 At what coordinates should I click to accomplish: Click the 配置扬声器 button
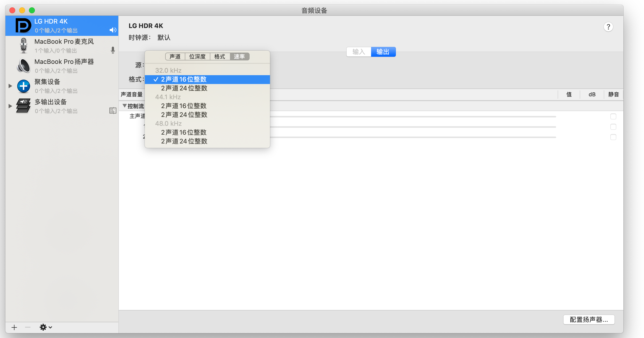click(x=589, y=320)
